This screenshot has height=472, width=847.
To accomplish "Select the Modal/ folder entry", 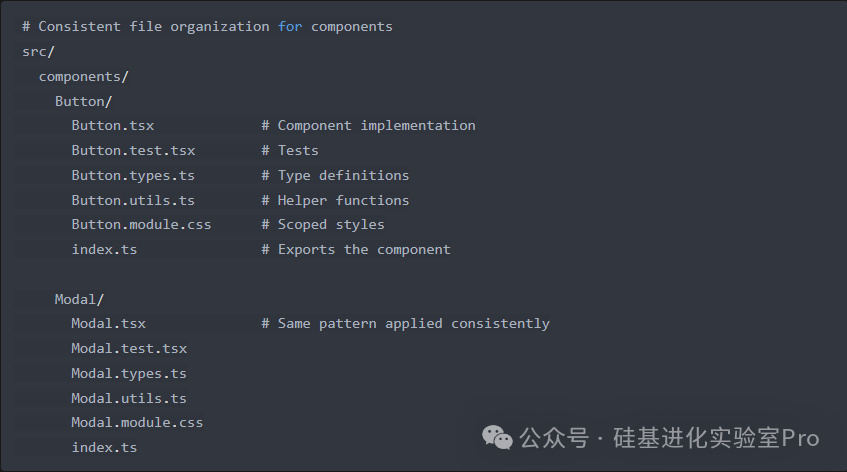I will click(79, 299).
